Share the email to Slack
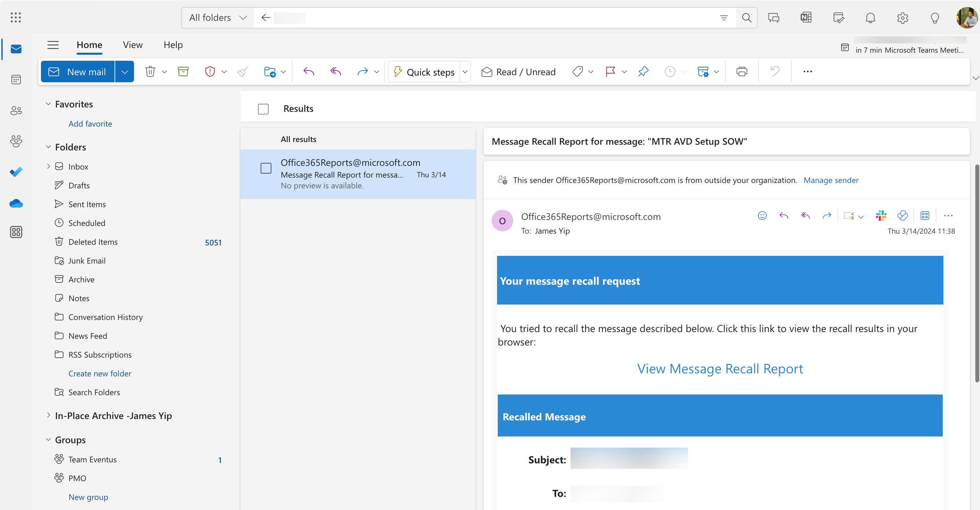Viewport: 980px width, 510px height. pos(880,215)
